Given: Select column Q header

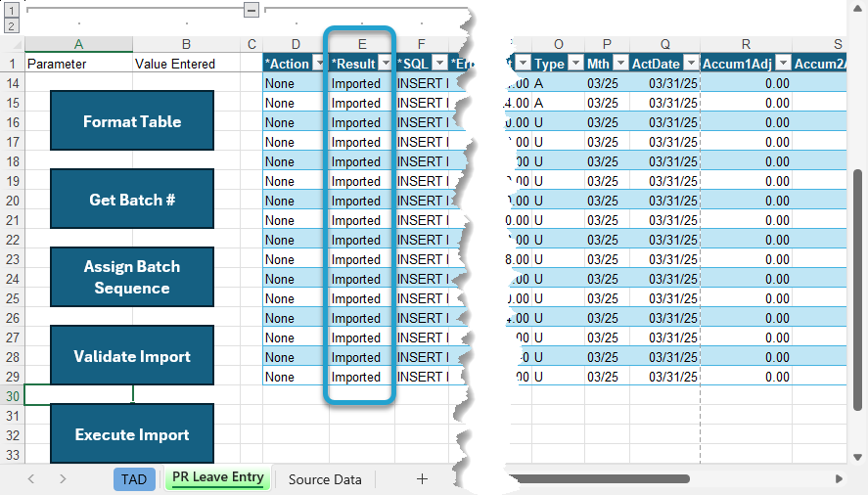Looking at the screenshot, I should pyautogui.click(x=664, y=44).
